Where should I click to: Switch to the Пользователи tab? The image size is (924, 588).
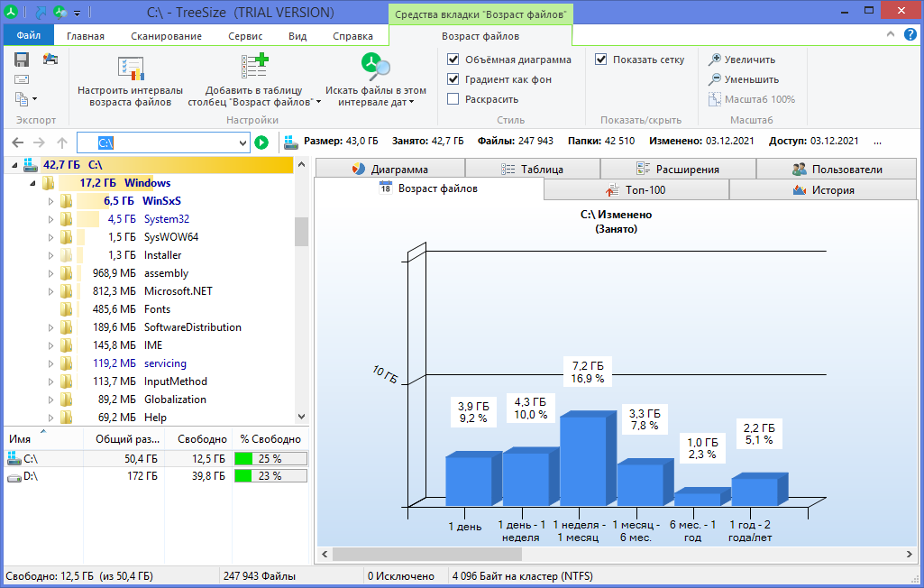click(x=837, y=170)
